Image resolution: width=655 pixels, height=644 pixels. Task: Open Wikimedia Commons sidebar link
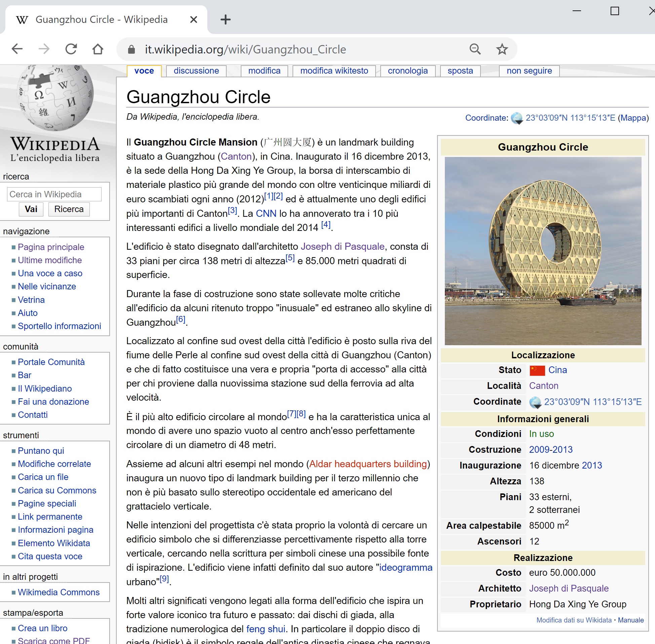pos(59,592)
